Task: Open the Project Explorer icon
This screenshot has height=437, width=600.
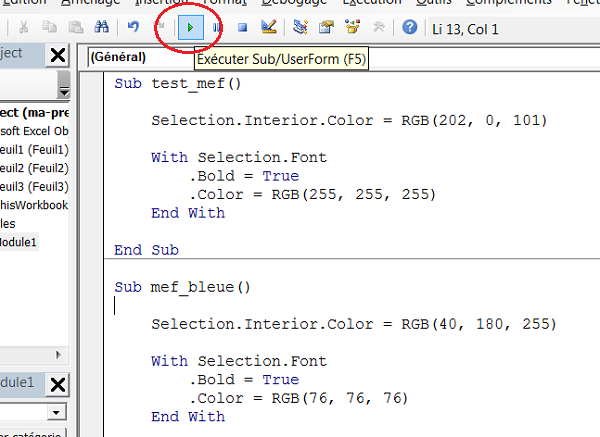Action: [300, 27]
